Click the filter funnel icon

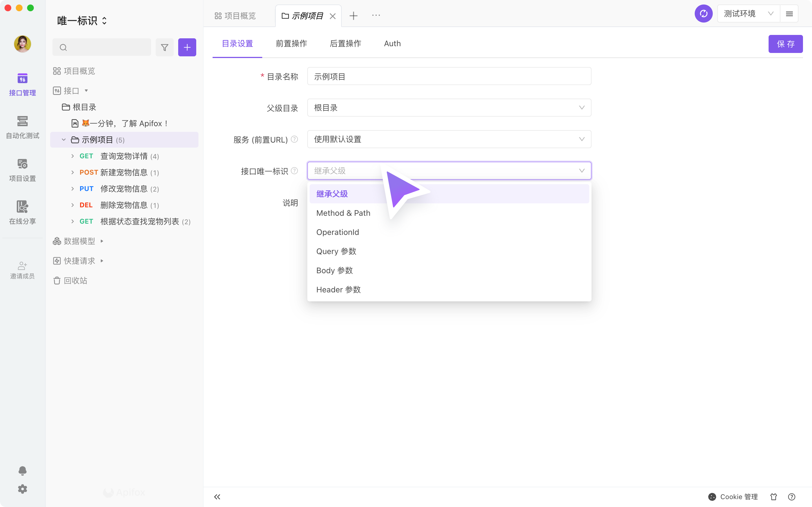click(164, 47)
